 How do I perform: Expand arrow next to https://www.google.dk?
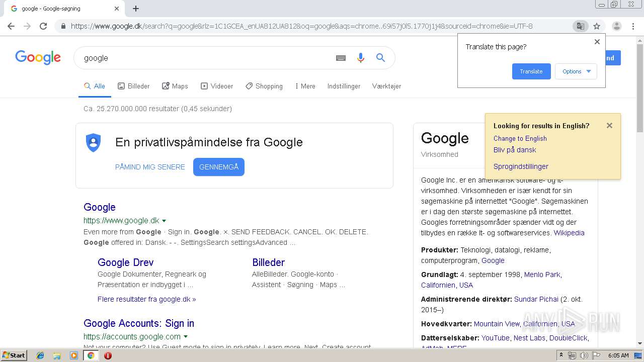(164, 221)
